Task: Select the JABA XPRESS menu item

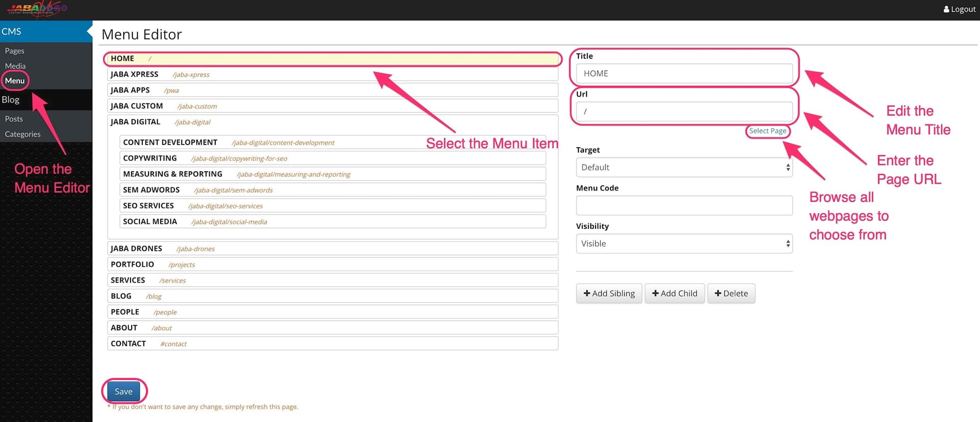Action: pyautogui.click(x=333, y=75)
